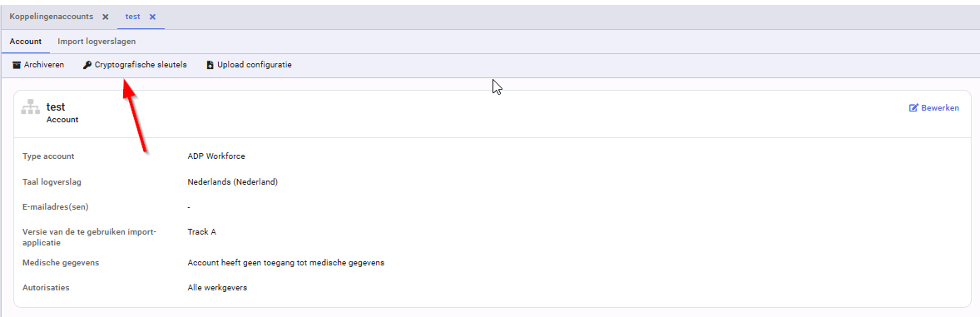Select the Track A value

tap(202, 232)
